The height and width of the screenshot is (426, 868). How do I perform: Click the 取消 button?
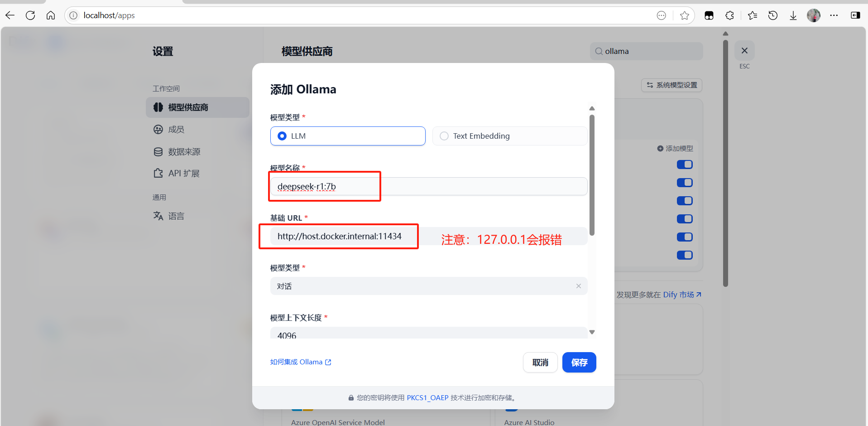point(540,363)
